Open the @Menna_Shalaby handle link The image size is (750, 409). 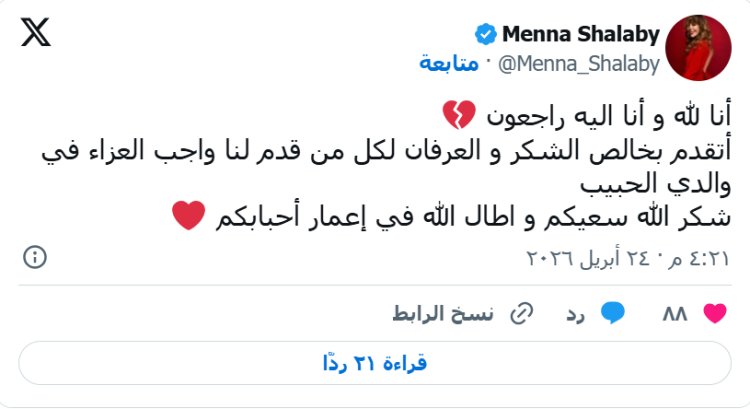578,64
